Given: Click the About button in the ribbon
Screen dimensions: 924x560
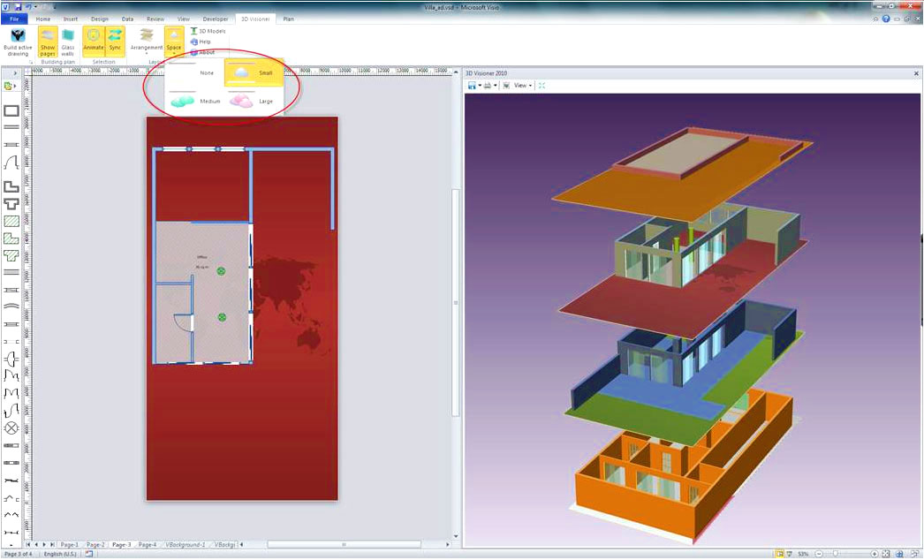Looking at the screenshot, I should 202,52.
